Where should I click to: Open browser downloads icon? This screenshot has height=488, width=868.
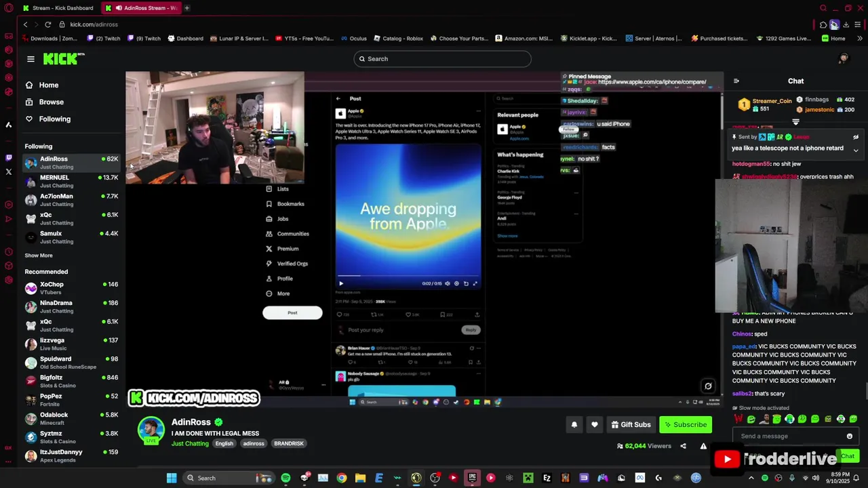click(846, 24)
